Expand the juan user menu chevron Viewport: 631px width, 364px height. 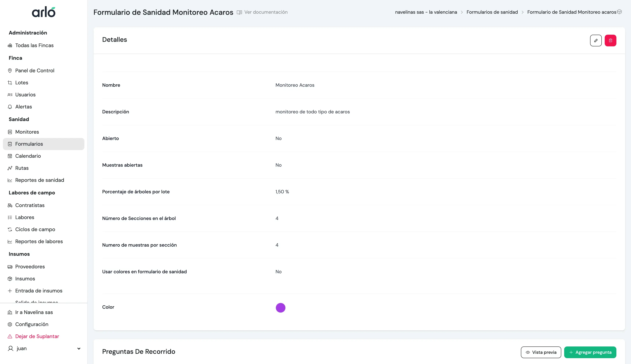[x=79, y=348]
